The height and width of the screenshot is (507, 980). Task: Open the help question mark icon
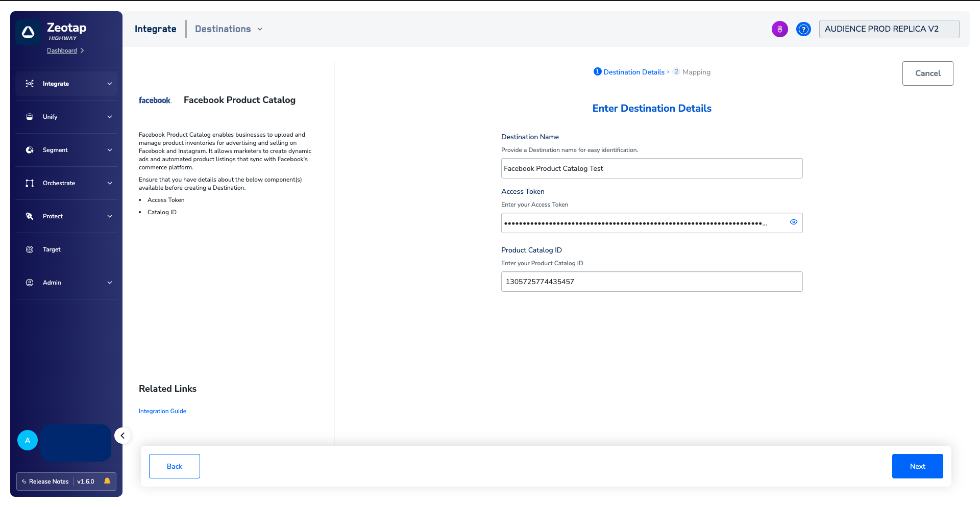tap(803, 29)
